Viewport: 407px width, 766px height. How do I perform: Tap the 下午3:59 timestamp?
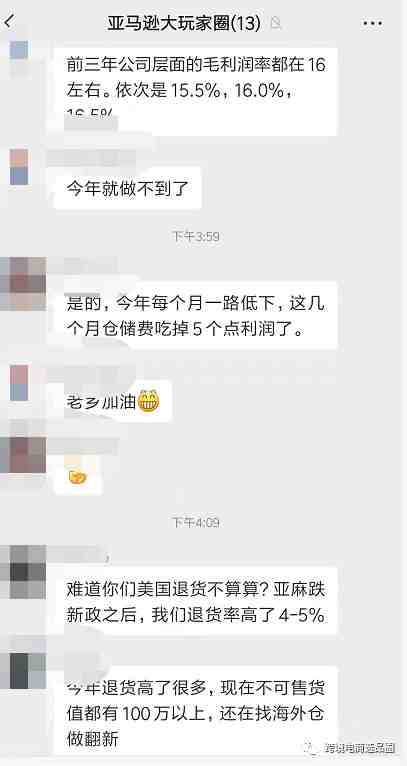pyautogui.click(x=196, y=237)
